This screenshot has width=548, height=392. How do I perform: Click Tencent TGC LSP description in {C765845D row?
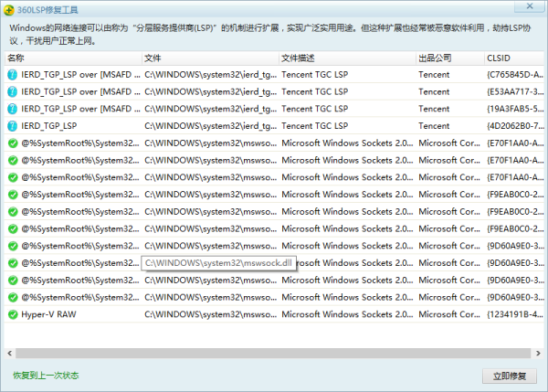314,75
